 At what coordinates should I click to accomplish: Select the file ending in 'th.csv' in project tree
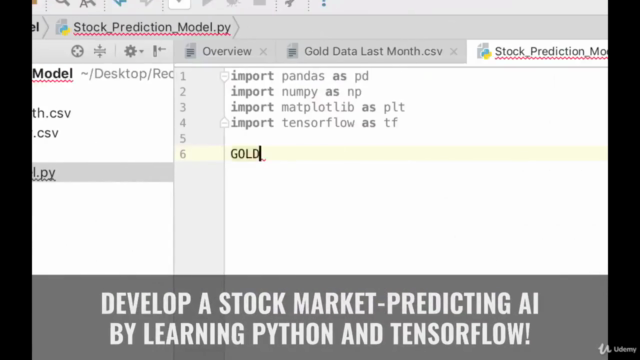coord(51,113)
